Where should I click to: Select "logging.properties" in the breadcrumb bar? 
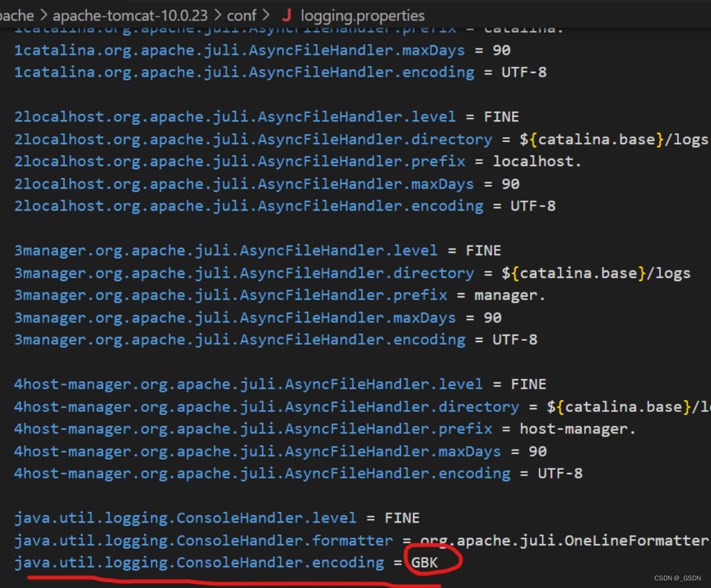362,16
